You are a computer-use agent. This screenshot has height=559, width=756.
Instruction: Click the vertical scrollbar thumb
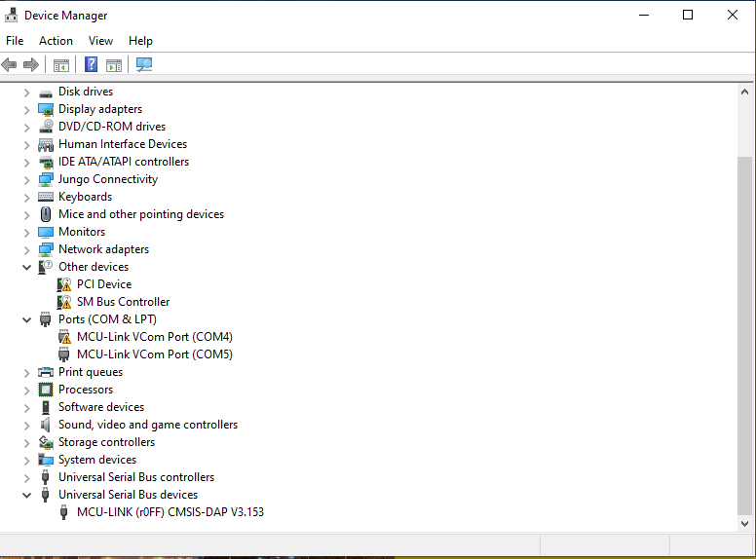coord(744,335)
